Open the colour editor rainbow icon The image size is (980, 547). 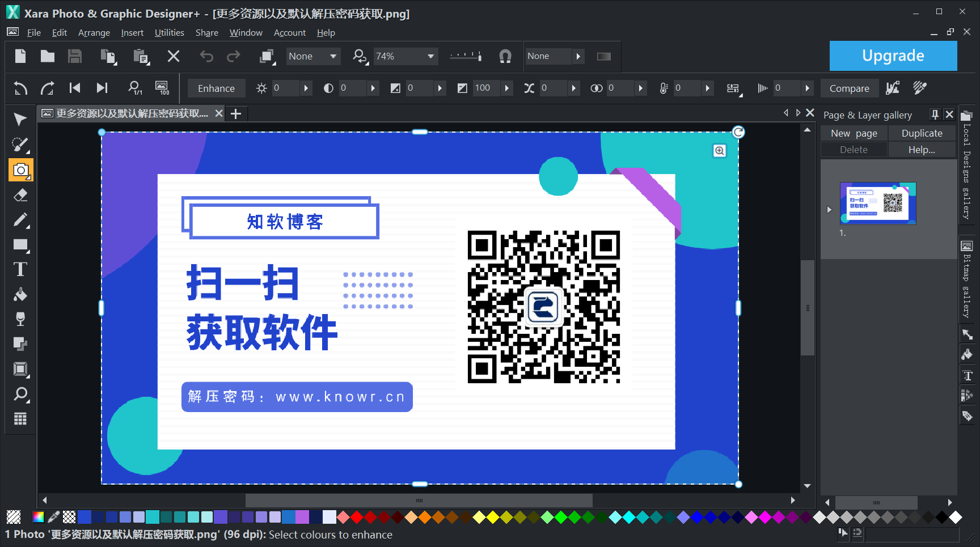(39, 517)
